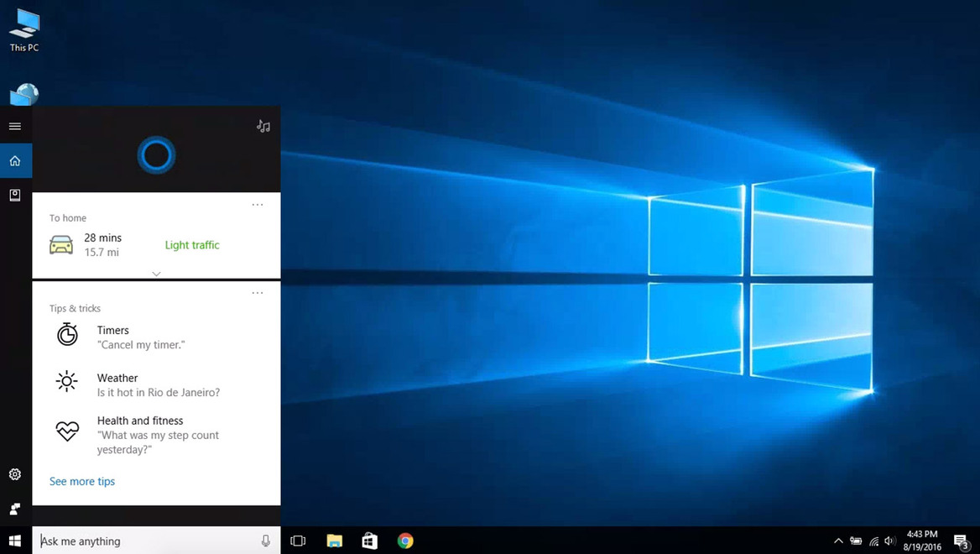Click the See more tips link
This screenshot has height=554, width=980.
click(x=81, y=481)
